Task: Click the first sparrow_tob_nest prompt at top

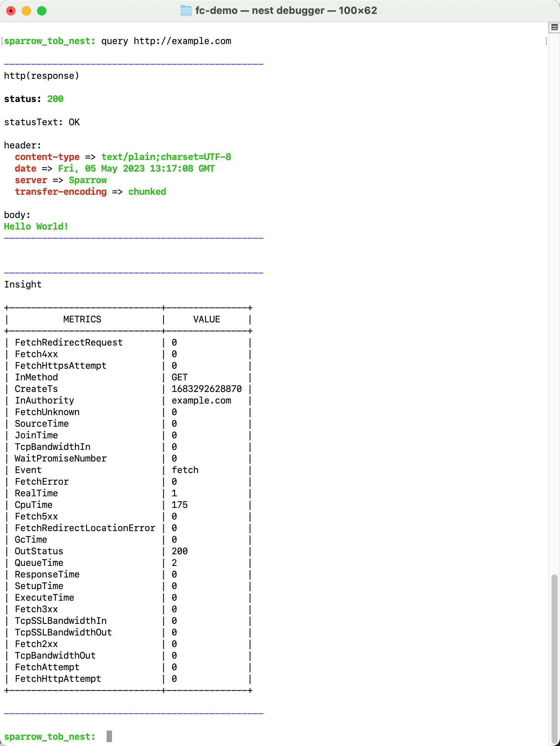Action: point(50,41)
